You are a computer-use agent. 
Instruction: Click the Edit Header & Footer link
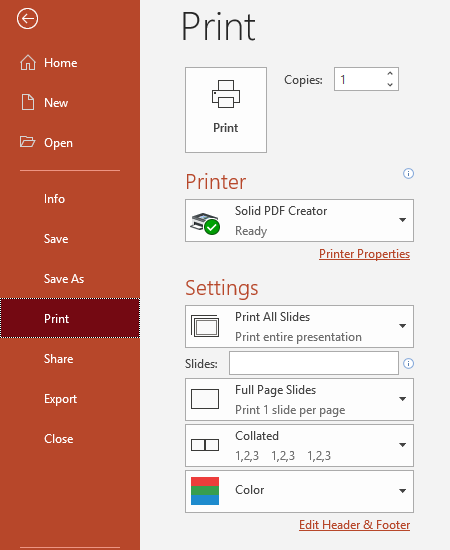point(355,525)
